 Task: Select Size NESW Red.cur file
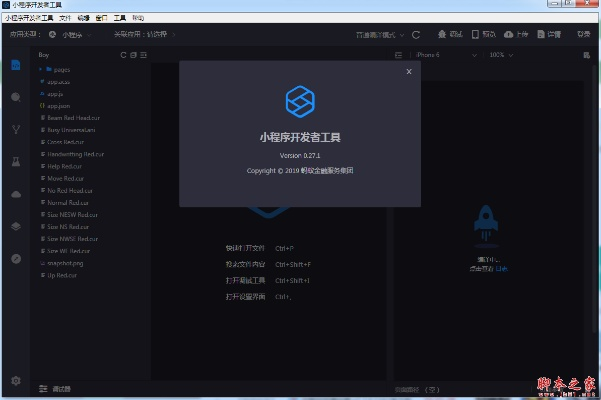tap(72, 215)
